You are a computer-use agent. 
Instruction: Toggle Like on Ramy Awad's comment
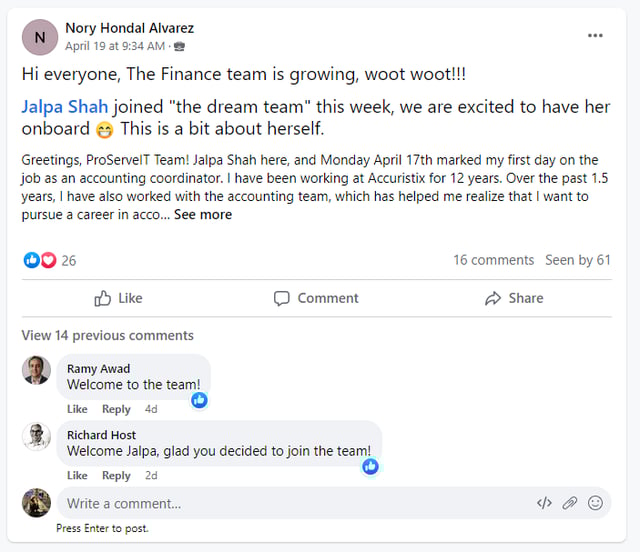point(77,409)
